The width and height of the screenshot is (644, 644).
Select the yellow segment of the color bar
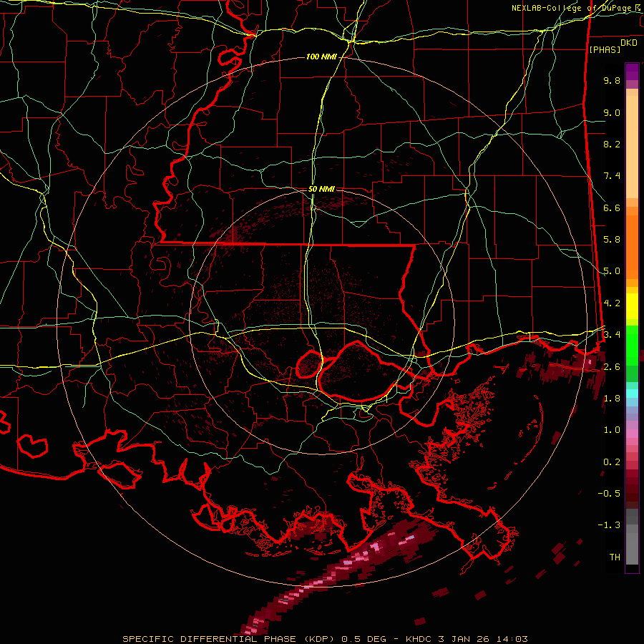632,306
